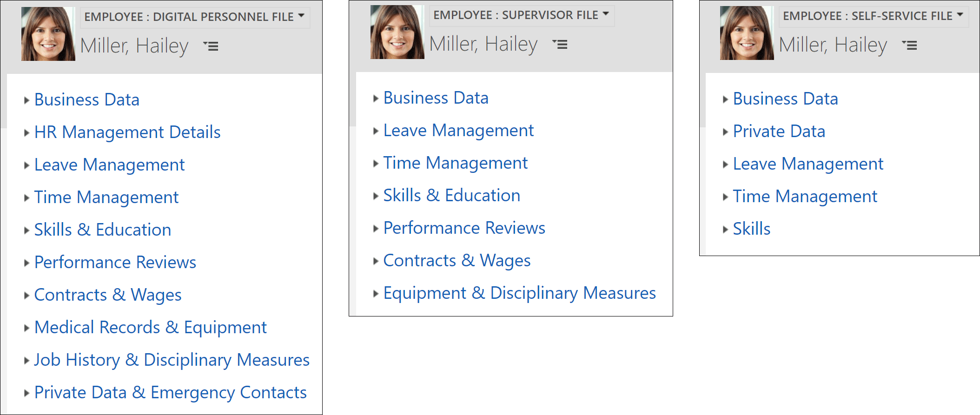Open the Digital Personnel File dropdown
The height and width of the screenshot is (415, 980).
click(x=195, y=17)
